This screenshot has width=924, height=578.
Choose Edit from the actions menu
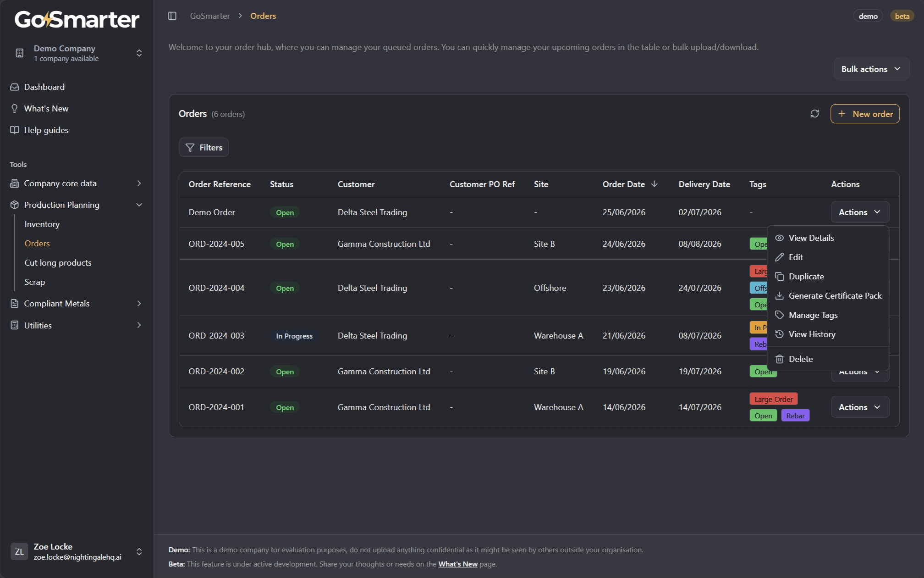pos(828,257)
